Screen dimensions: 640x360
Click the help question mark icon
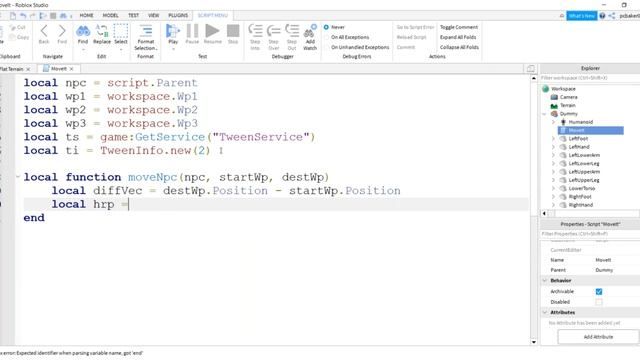[602, 16]
